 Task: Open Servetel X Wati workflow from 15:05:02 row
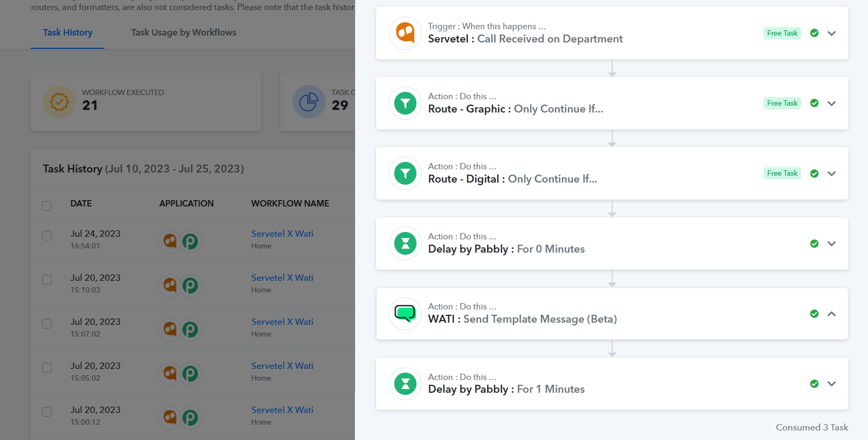coord(282,366)
